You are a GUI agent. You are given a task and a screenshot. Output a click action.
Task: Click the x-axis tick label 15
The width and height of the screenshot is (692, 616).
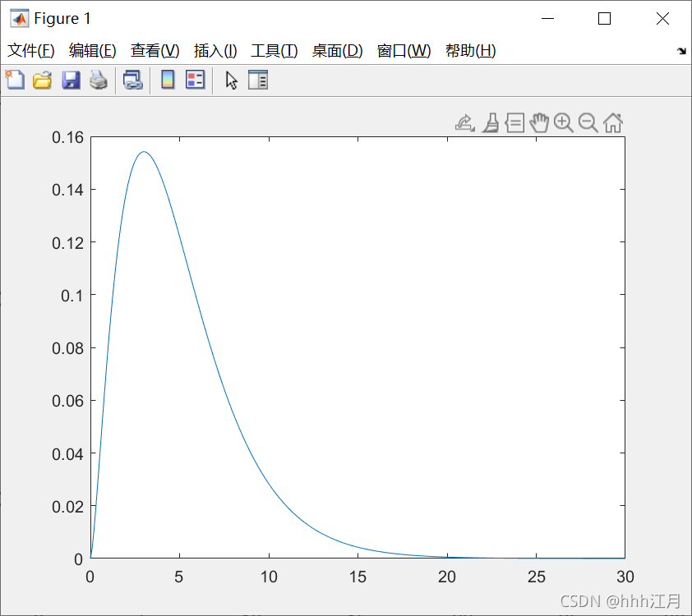point(358,577)
